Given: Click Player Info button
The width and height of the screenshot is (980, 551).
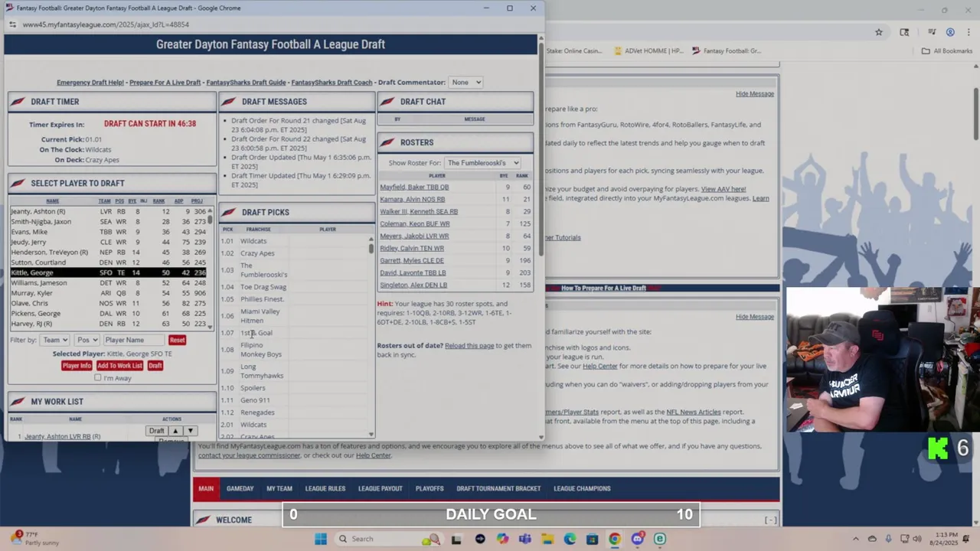Looking at the screenshot, I should point(77,366).
